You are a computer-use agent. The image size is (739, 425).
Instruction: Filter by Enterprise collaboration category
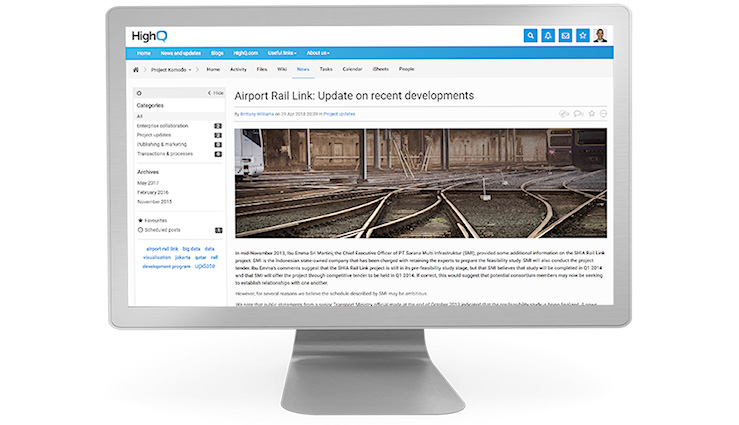click(163, 126)
